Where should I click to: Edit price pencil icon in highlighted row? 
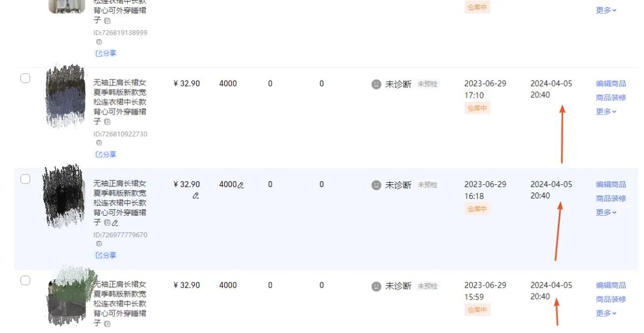point(196,196)
